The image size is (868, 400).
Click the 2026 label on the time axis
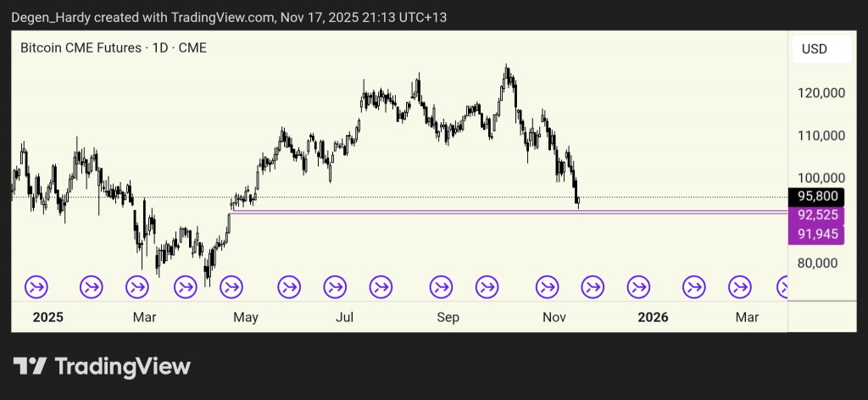click(x=653, y=318)
